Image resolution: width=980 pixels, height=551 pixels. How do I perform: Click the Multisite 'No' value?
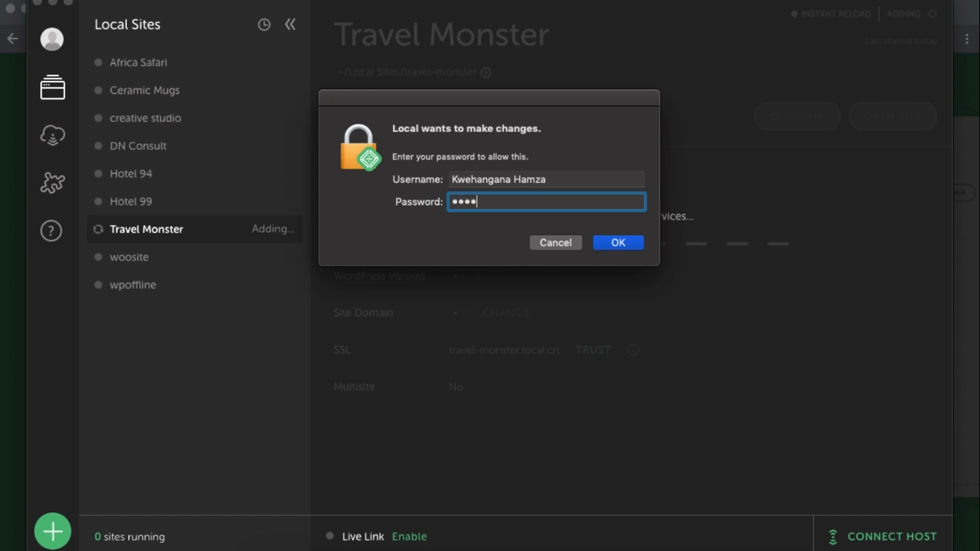(456, 387)
